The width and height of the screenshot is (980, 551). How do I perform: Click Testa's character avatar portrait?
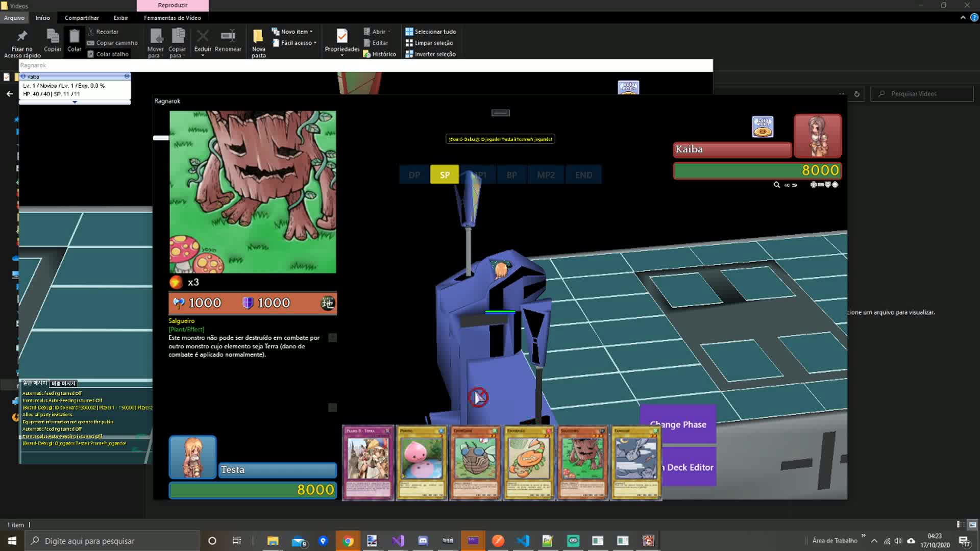click(192, 457)
